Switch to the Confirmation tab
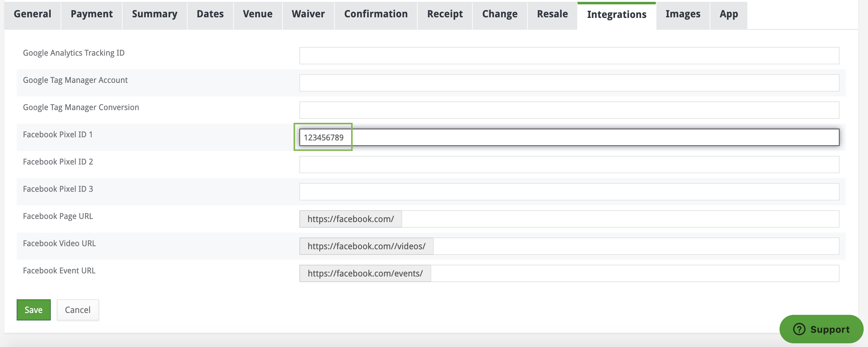This screenshot has width=868, height=347. click(376, 15)
